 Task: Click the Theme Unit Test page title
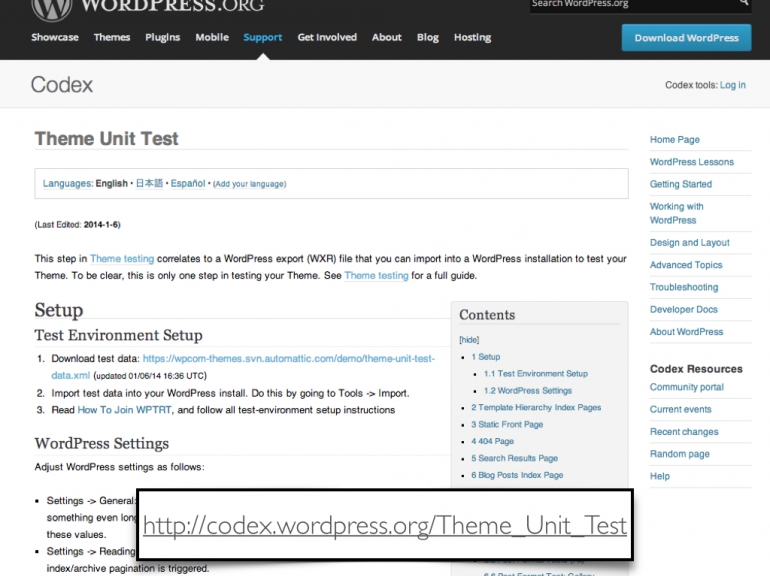(107, 139)
